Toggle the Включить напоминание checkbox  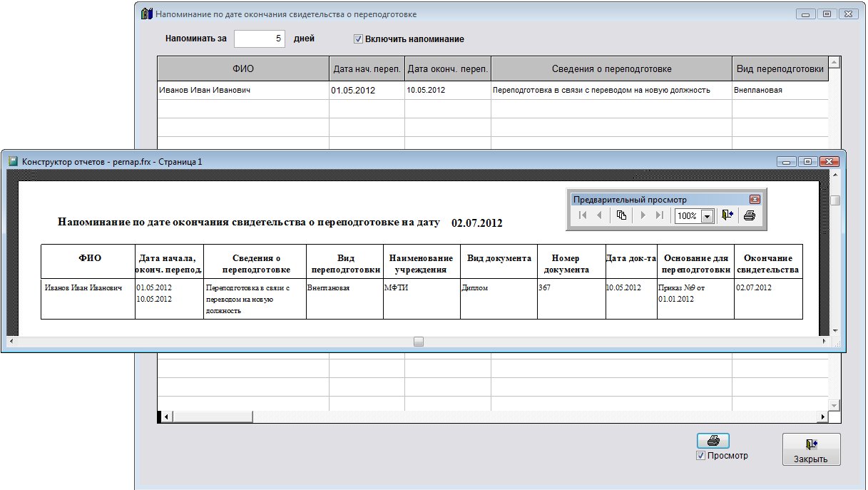tap(359, 39)
